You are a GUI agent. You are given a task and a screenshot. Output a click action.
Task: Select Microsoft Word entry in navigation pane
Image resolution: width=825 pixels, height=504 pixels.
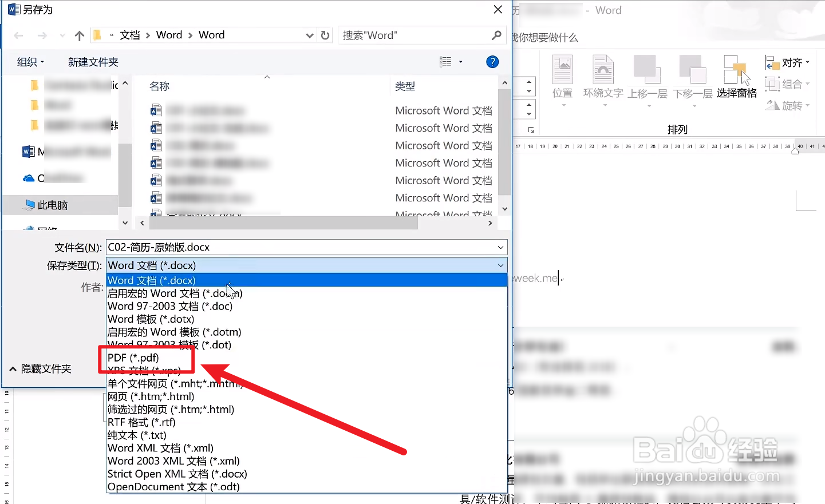click(66, 152)
